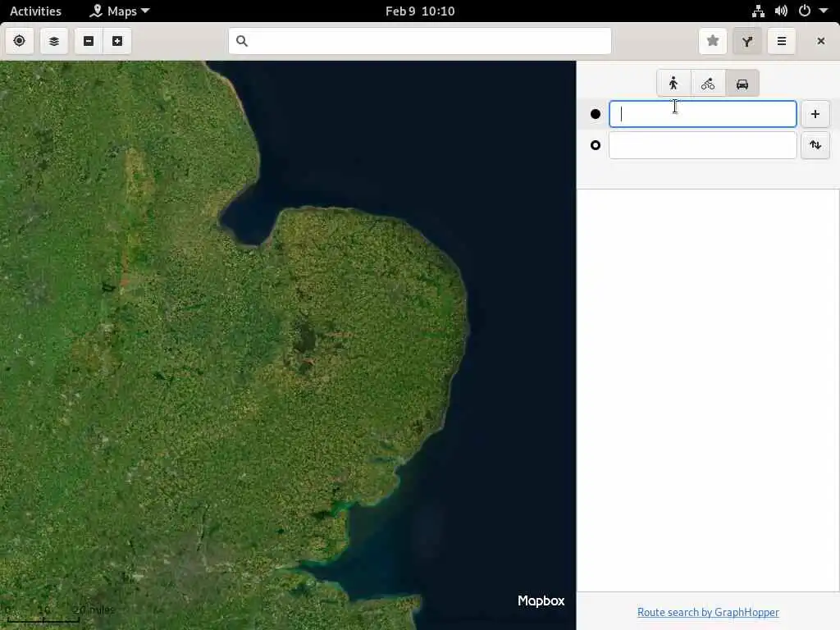Open the hamburger main menu
The width and height of the screenshot is (840, 630).
pos(782,41)
